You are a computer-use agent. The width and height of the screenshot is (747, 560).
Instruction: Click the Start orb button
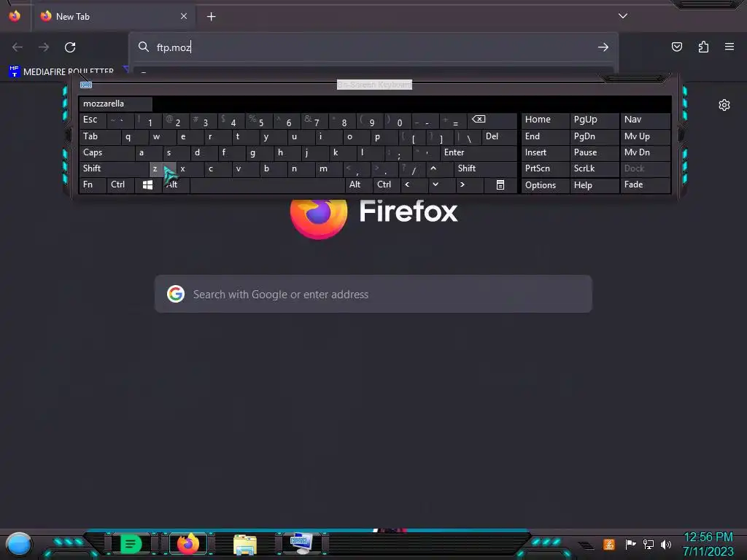[x=19, y=544]
